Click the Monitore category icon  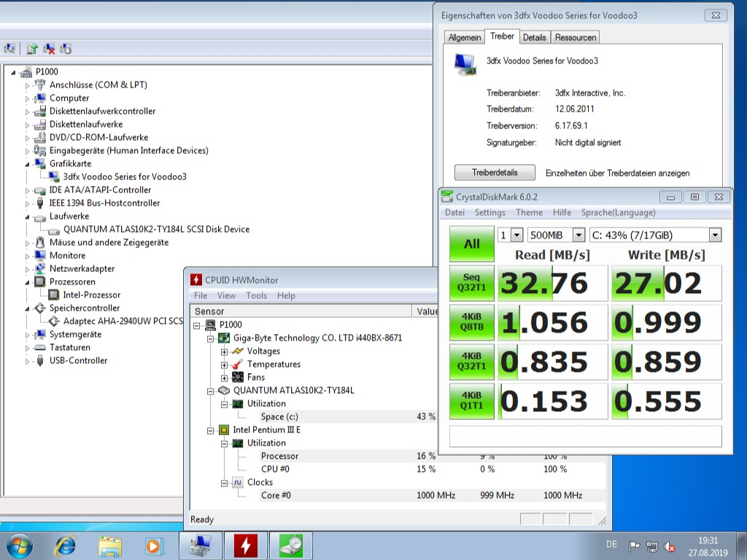40,255
